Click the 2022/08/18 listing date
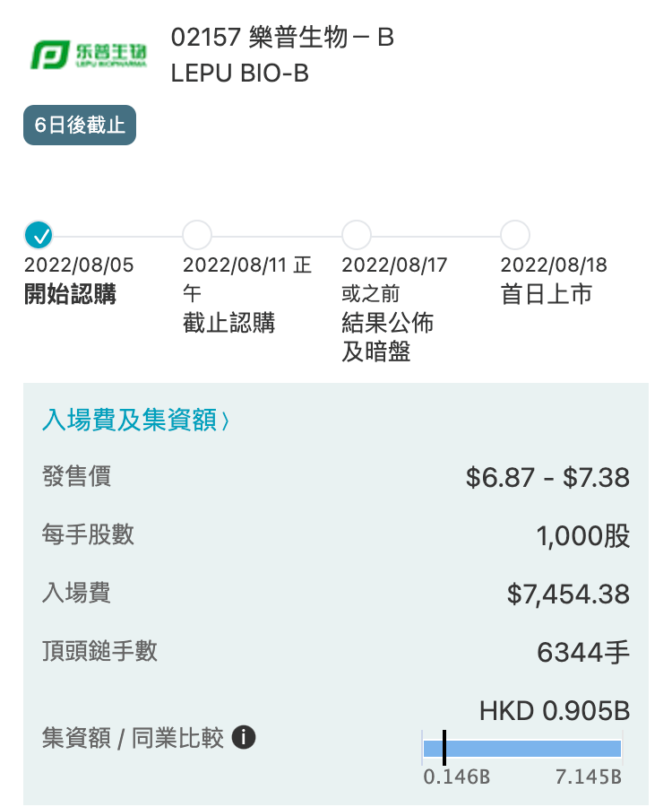This screenshot has height=807, width=672. pyautogui.click(x=554, y=265)
